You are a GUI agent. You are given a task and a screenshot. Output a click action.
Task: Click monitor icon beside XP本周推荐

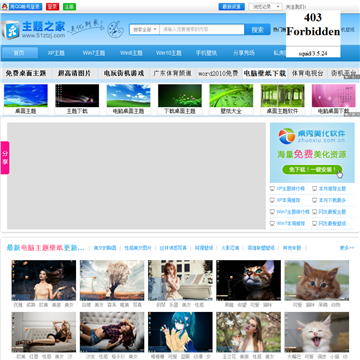click(272, 200)
